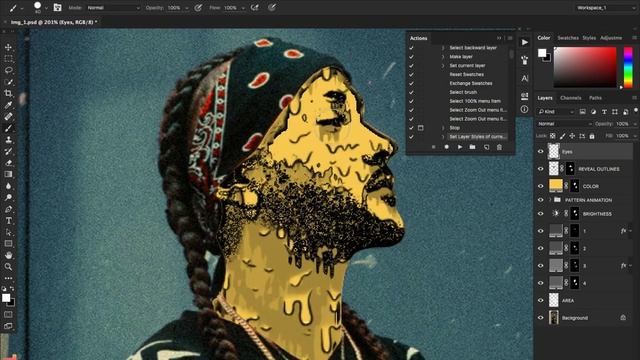The height and width of the screenshot is (360, 640).
Task: Open the Opacity slider dropdown in options bar
Action: (187, 8)
